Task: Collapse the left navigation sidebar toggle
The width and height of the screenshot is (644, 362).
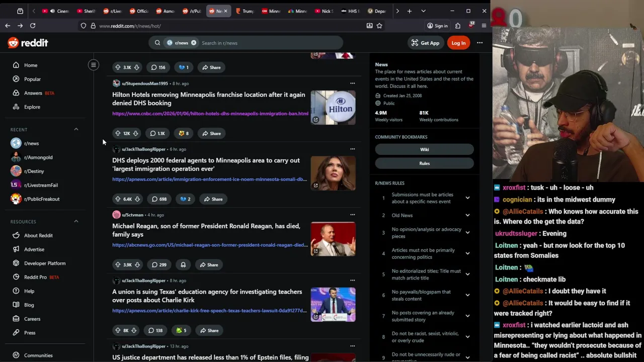Action: point(94,65)
